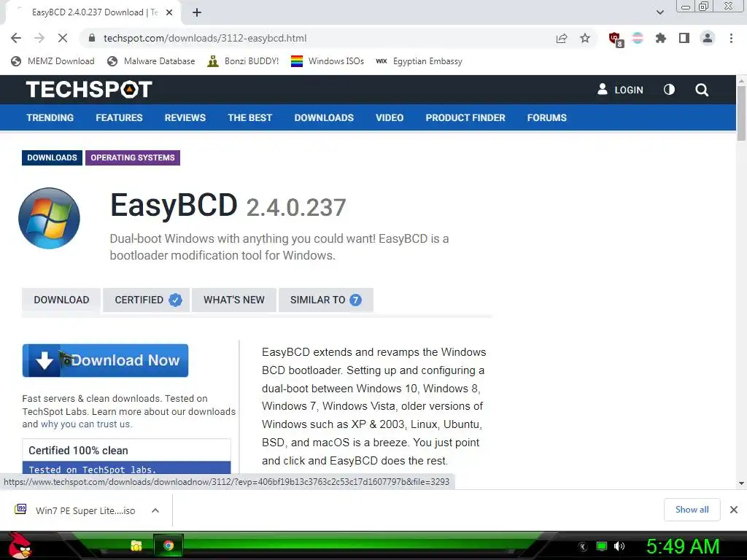Viewport: 747px width, 560px height.
Task: Click the EasyBCD Windows orb logo
Action: click(49, 218)
